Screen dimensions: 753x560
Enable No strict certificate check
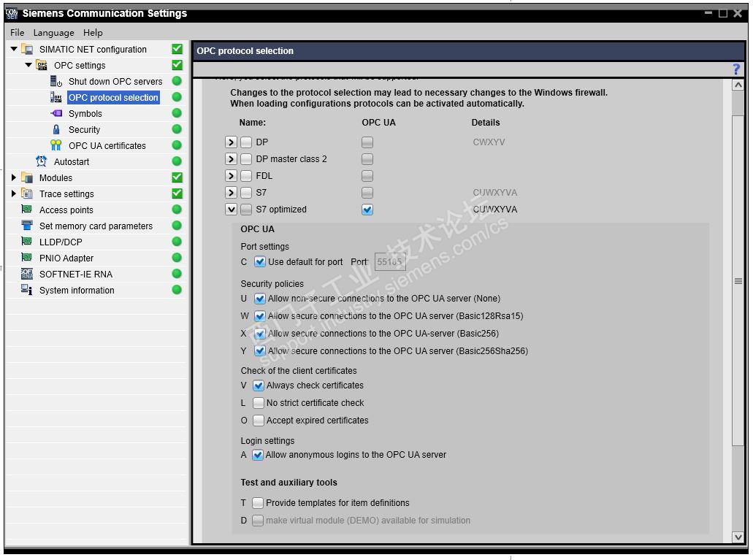pos(259,403)
